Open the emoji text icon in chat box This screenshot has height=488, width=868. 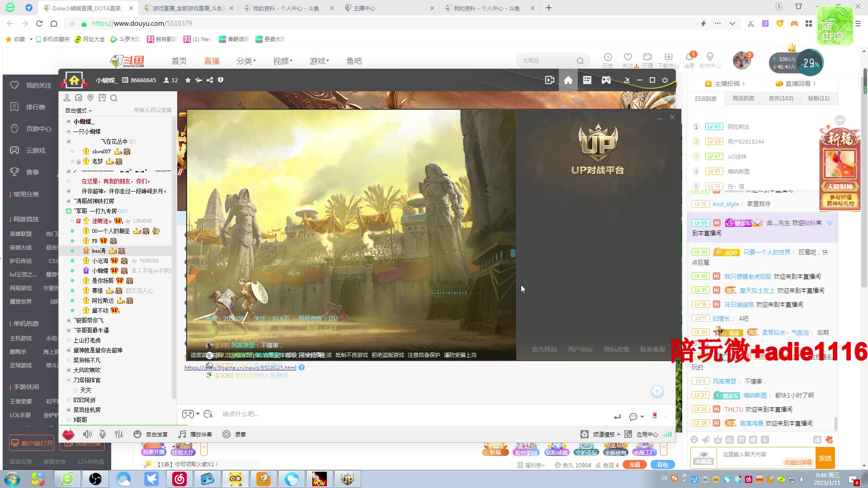208,414
